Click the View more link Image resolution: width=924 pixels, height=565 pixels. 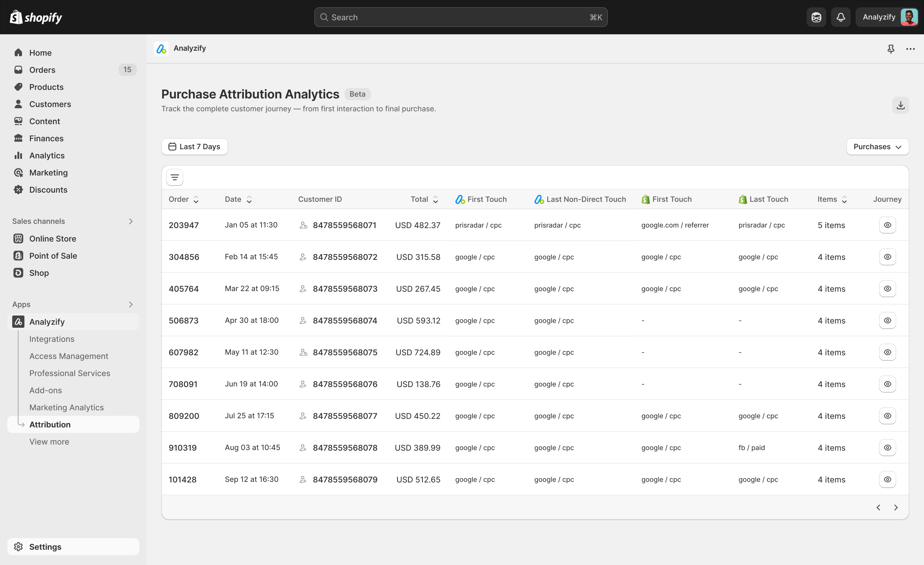pos(49,441)
